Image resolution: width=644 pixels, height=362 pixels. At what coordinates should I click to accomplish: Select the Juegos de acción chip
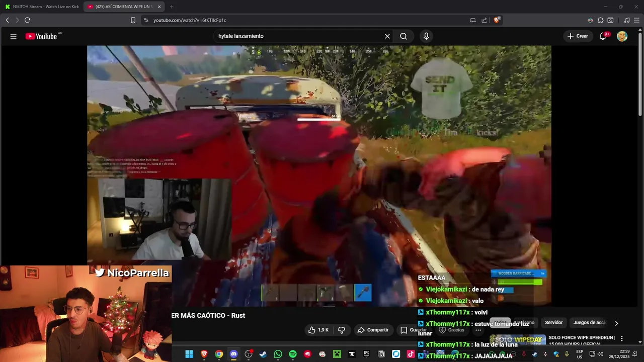(590, 322)
